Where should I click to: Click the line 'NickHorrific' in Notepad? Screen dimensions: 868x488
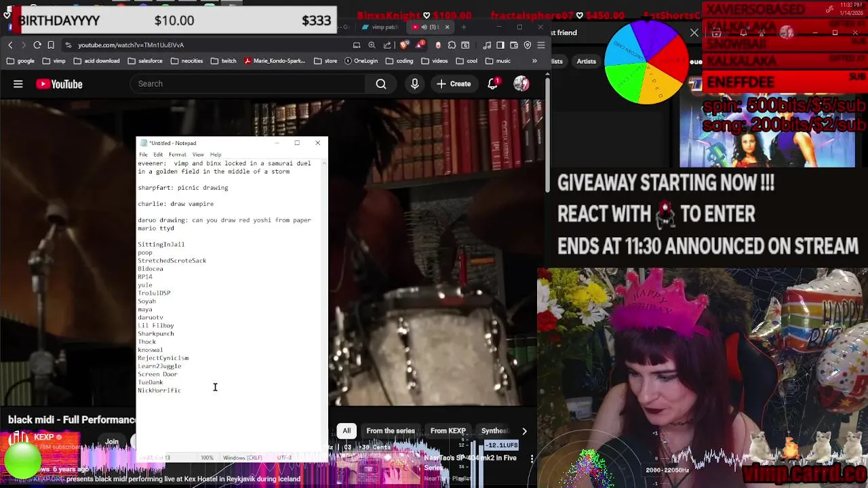(159, 390)
